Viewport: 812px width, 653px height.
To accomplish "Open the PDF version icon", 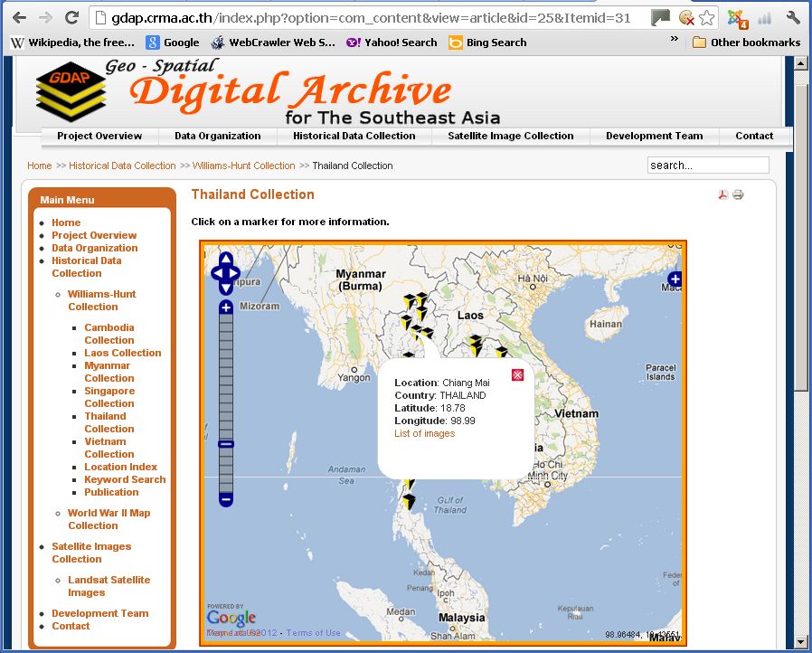I will click(723, 195).
